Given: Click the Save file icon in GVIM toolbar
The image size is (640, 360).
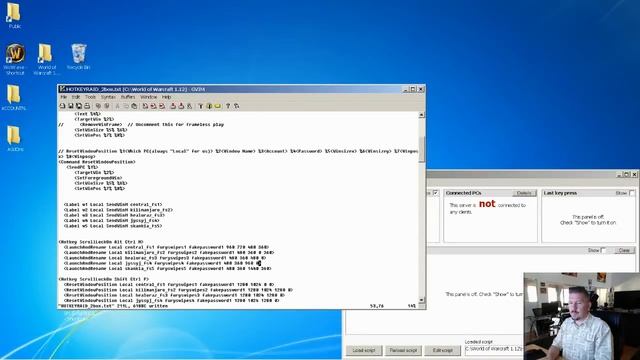Looking at the screenshot, I should point(71,106).
